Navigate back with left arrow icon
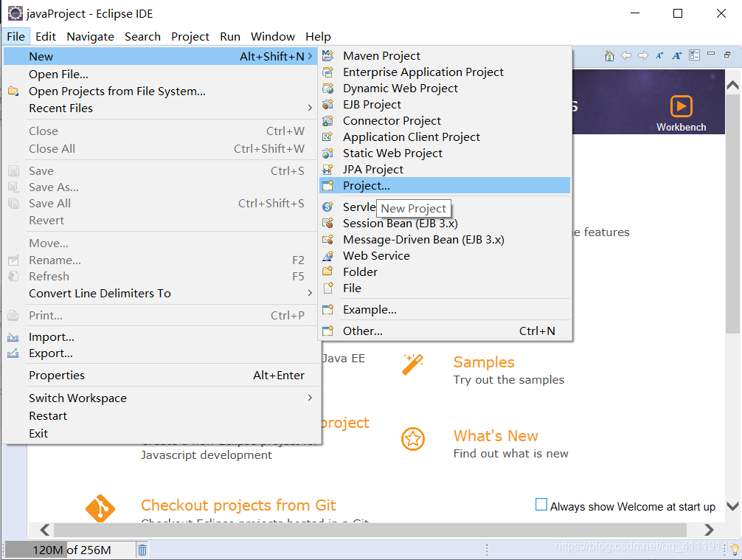This screenshot has height=560, width=742. pos(626,55)
